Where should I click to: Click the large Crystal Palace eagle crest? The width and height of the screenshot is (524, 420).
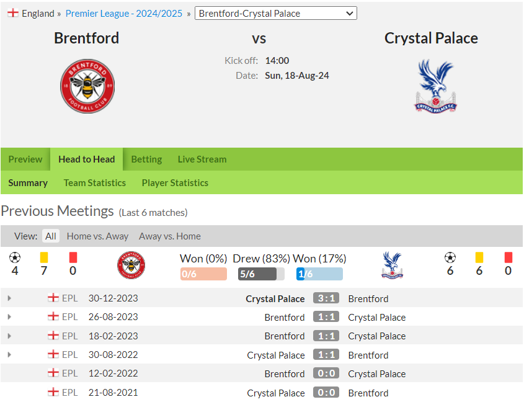tap(435, 86)
